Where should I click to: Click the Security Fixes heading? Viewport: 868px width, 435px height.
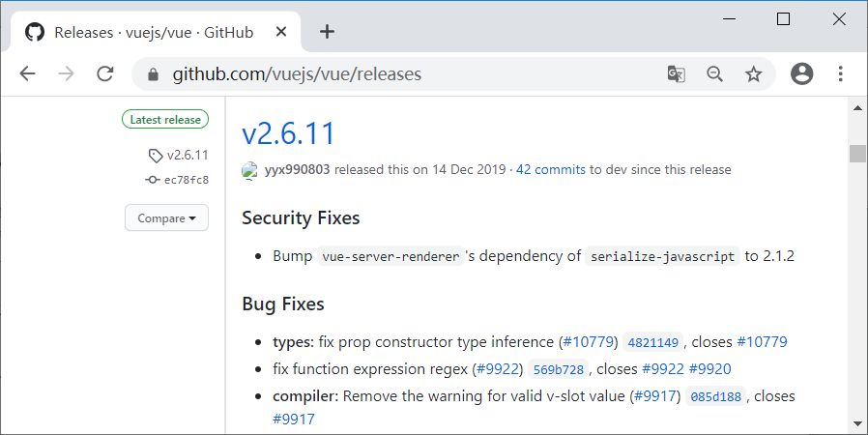(x=301, y=218)
